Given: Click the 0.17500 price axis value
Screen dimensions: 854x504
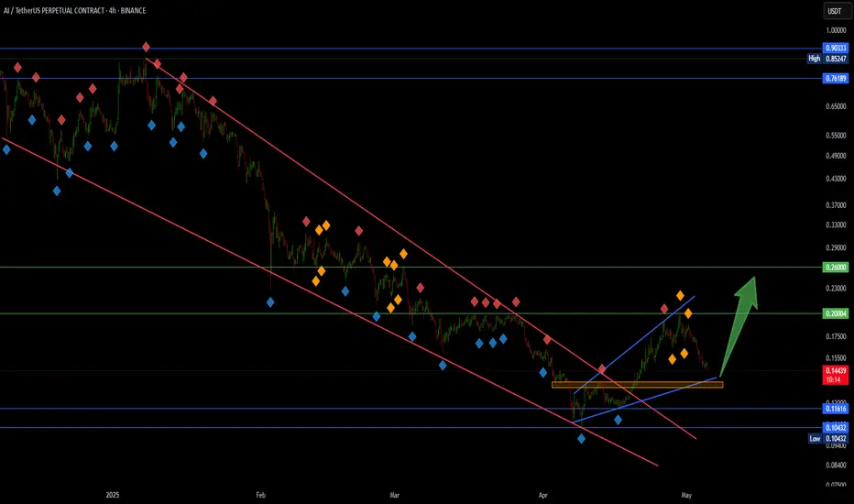Looking at the screenshot, I should click(836, 336).
